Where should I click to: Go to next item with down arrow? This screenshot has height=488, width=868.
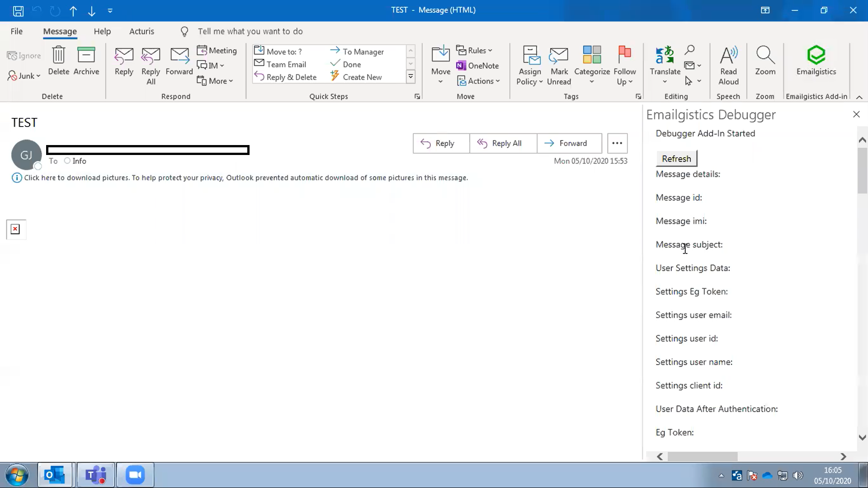point(92,10)
